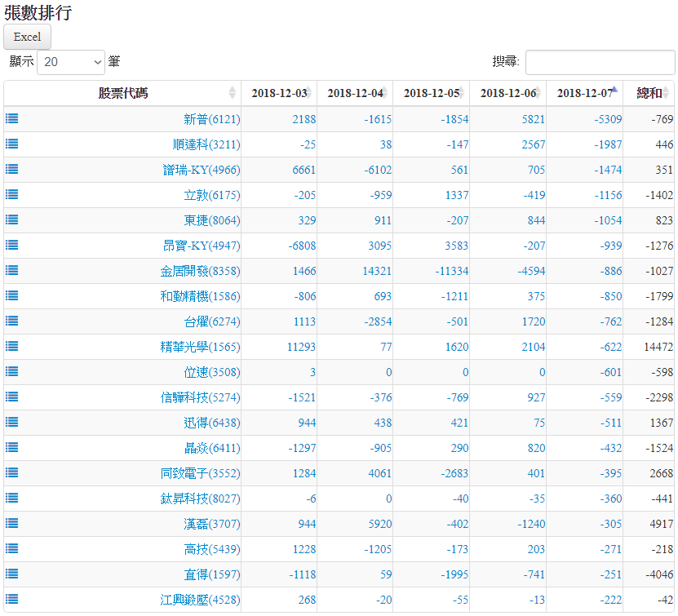
Task: Click the list icon next to 金居開發(8358)
Action: 12,270
